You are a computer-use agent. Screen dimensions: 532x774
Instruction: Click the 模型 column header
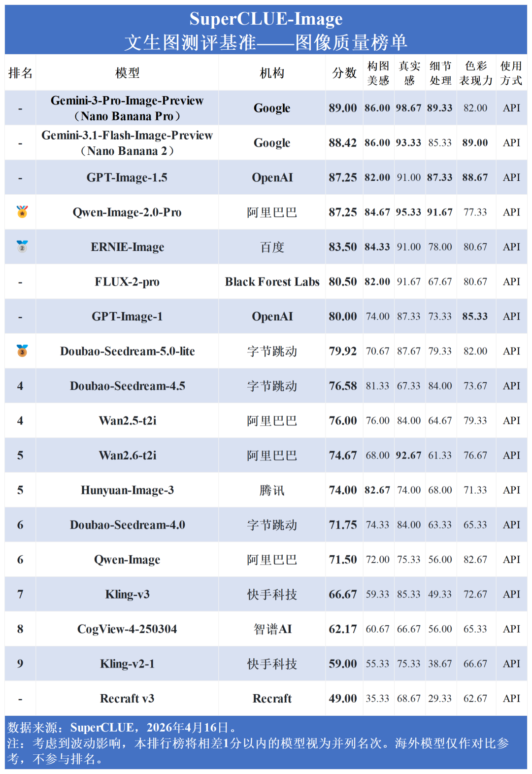(127, 73)
